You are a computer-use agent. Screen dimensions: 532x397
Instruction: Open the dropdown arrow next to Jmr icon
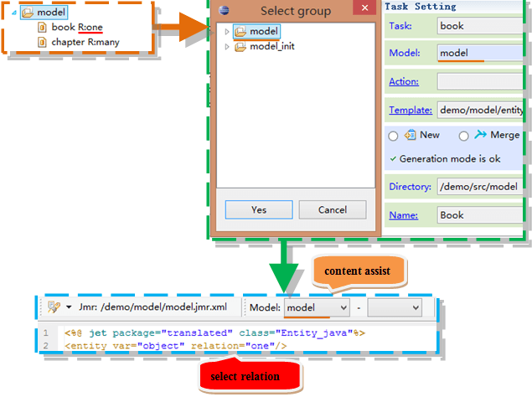(69, 307)
